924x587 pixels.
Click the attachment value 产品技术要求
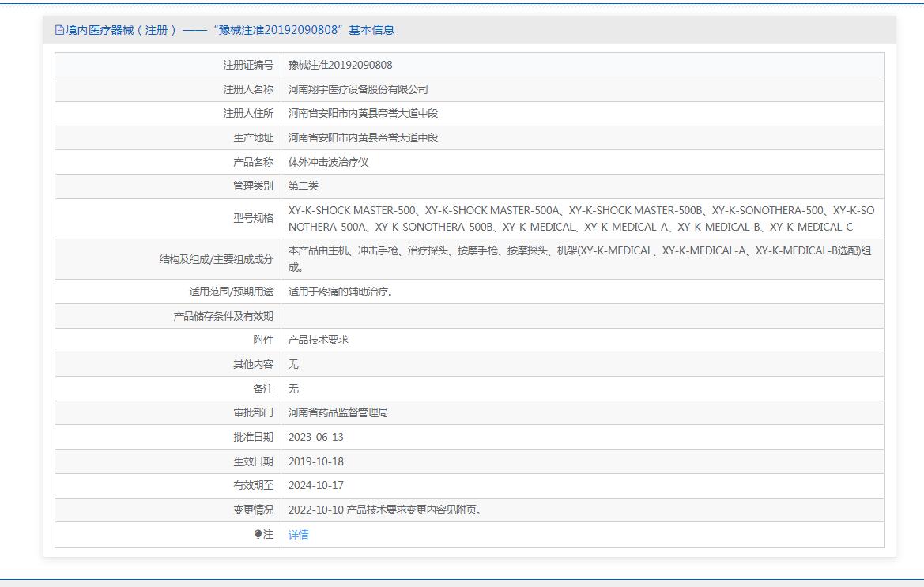[319, 340]
